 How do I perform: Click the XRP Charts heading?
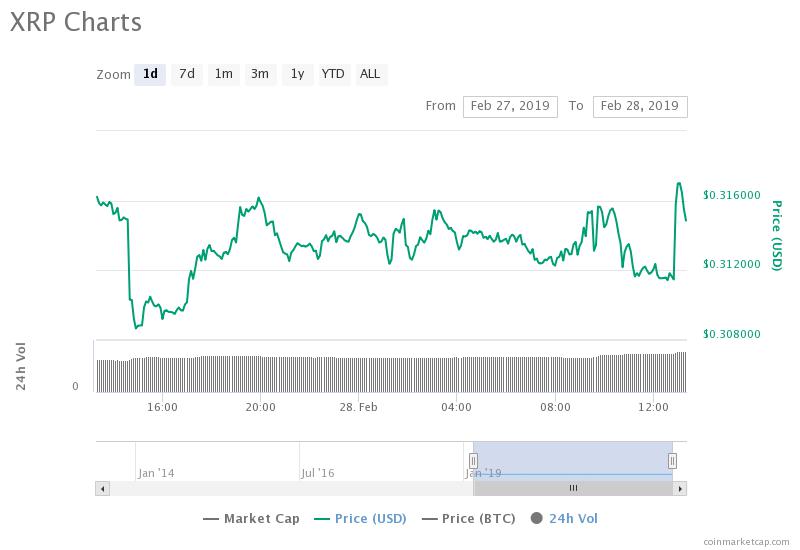[x=76, y=22]
